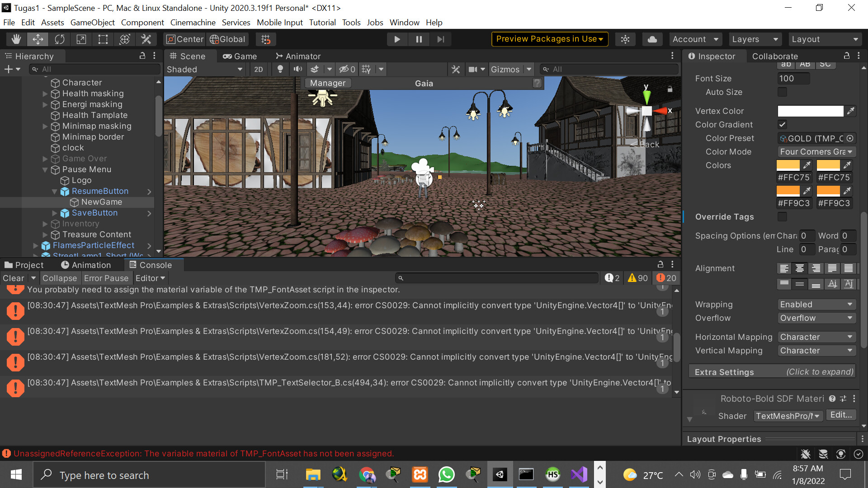Select the Move tool
868x488 pixels.
[x=38, y=39]
